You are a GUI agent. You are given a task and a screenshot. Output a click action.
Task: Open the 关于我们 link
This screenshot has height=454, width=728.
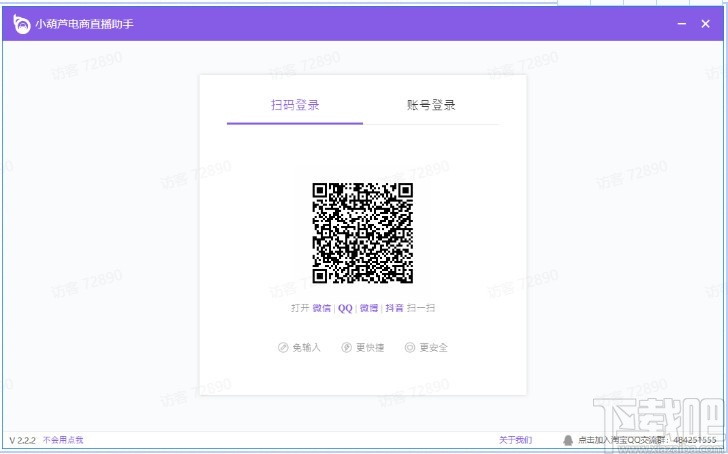coord(515,440)
